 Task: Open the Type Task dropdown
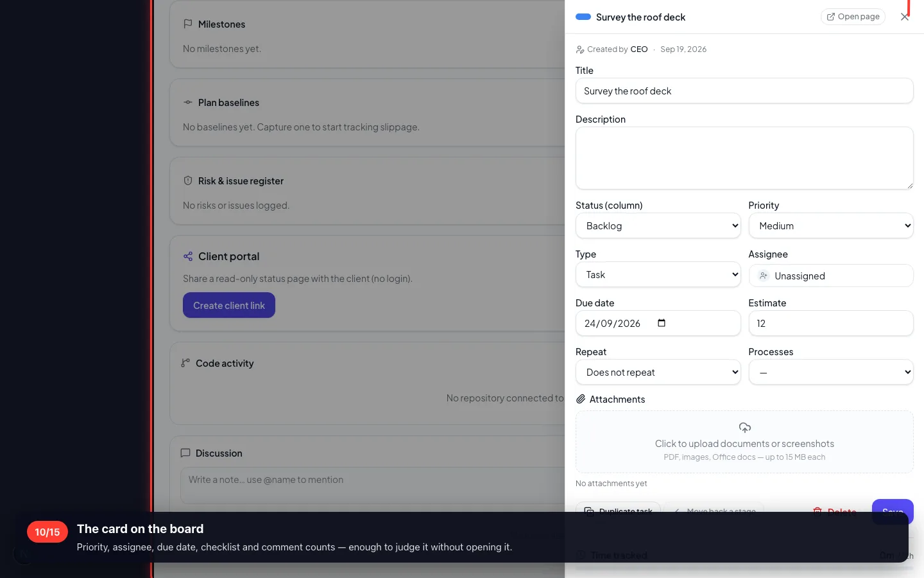[x=658, y=274]
